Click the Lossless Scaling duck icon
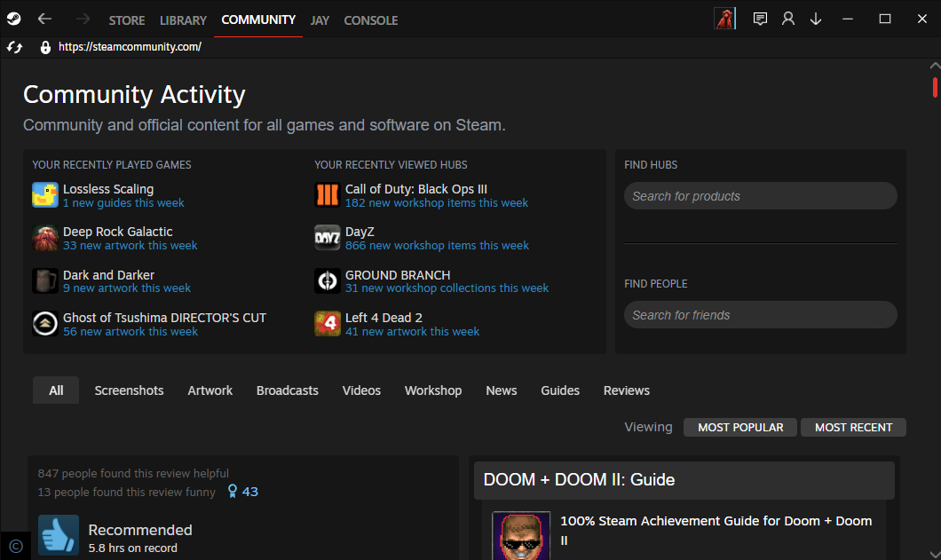Image resolution: width=941 pixels, height=560 pixels. [x=45, y=195]
